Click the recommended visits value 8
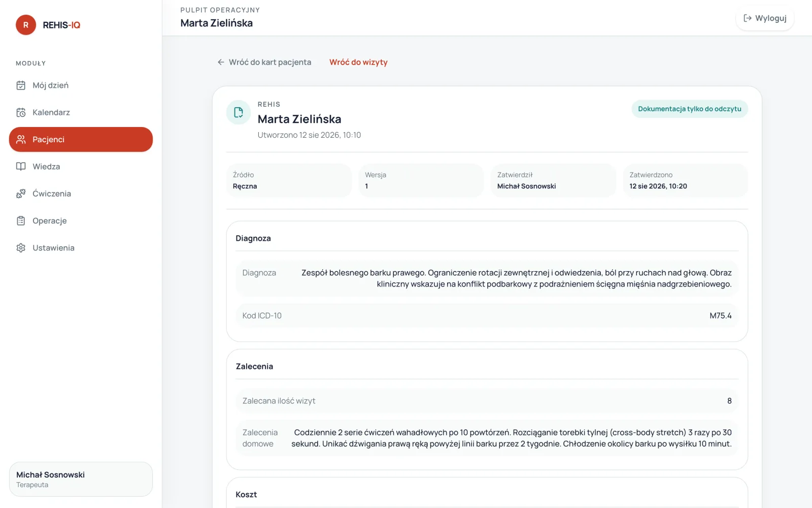Screen dimensions: 812x508 [729, 401]
